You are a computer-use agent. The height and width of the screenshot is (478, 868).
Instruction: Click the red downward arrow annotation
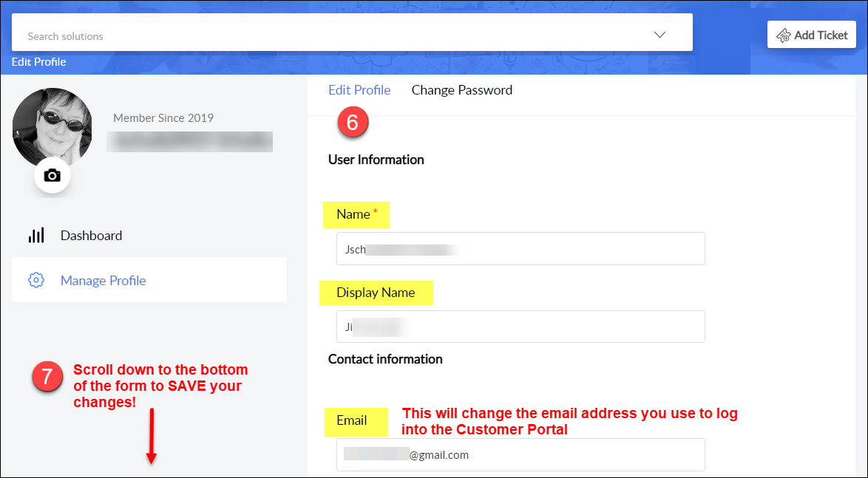(x=151, y=436)
